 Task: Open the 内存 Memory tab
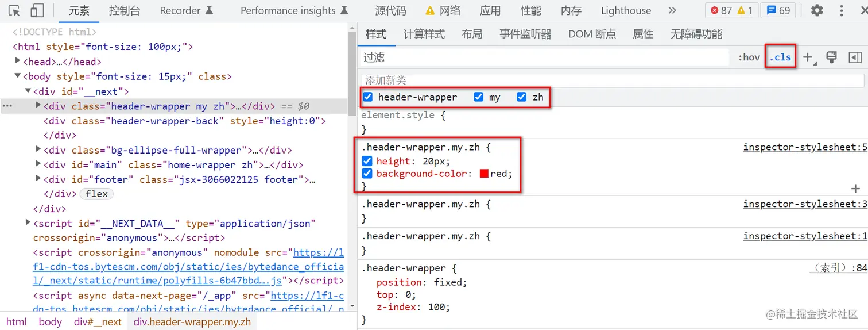click(571, 10)
